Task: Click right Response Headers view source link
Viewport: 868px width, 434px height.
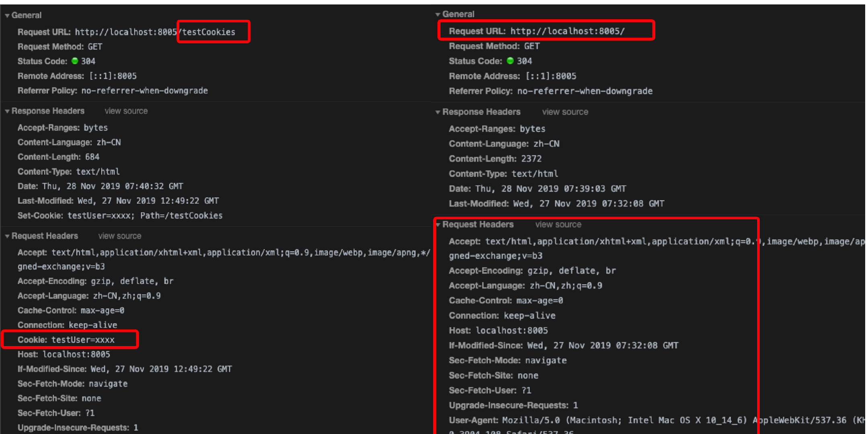Action: click(565, 112)
